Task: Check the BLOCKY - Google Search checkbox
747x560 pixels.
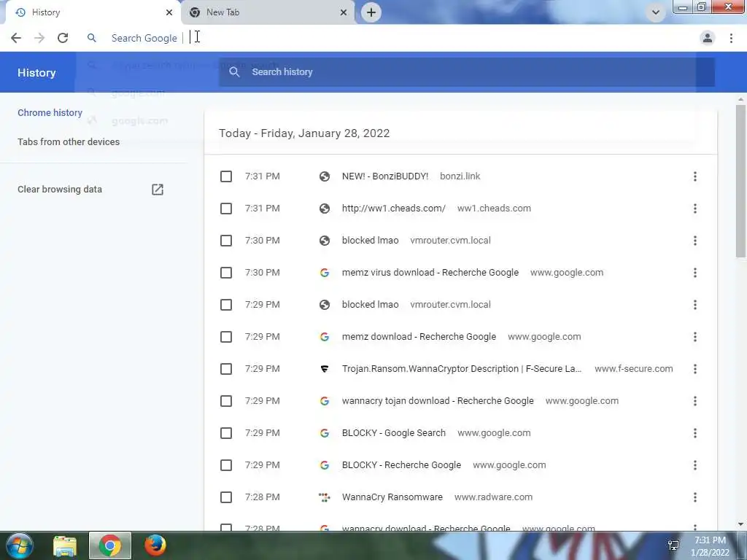Action: (x=226, y=433)
